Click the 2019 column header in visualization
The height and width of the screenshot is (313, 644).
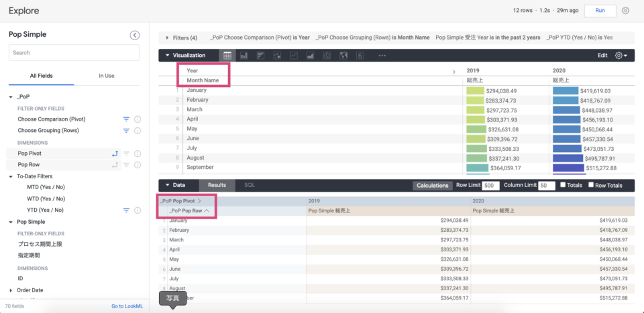pos(473,71)
